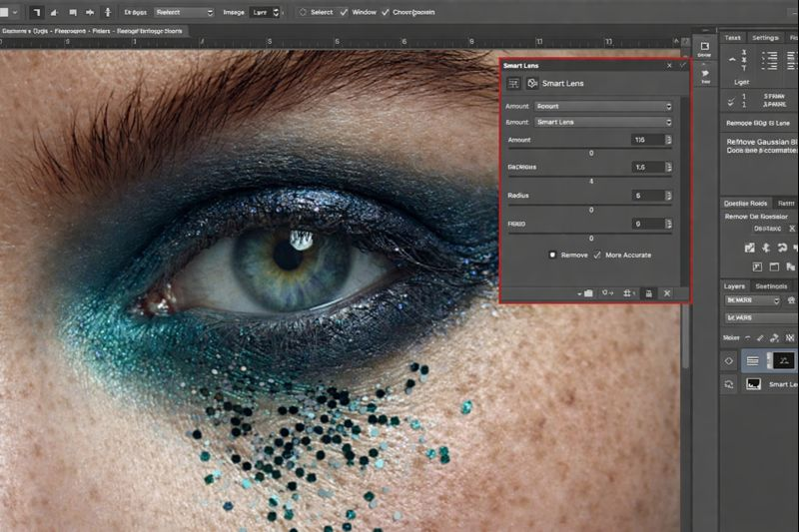Image resolution: width=799 pixels, height=532 pixels.
Task: Open the Smart Lens preset dropdown
Action: pos(601,122)
